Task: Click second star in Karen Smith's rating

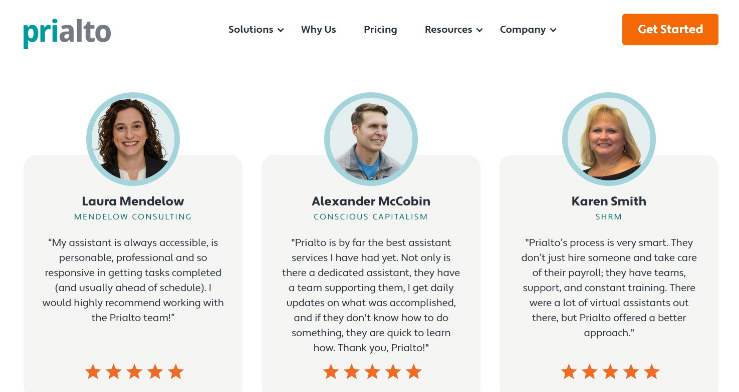Action: (590, 372)
